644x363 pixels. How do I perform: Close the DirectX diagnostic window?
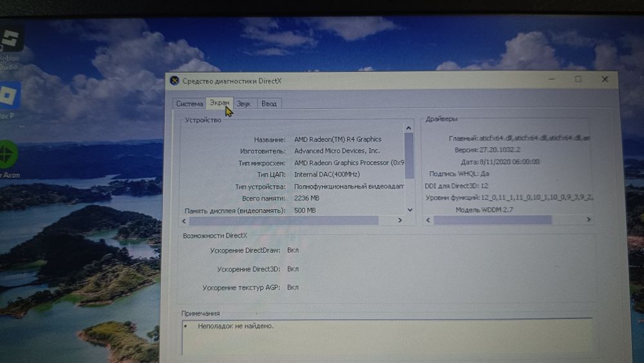tap(605, 79)
